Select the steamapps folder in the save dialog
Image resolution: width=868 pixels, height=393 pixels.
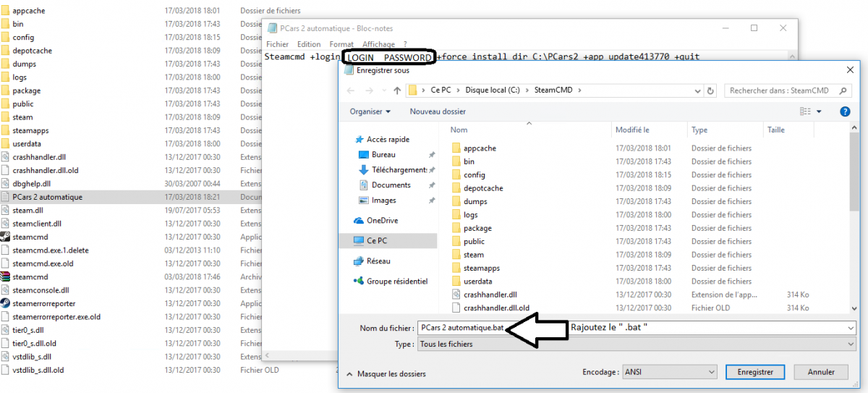coord(482,268)
